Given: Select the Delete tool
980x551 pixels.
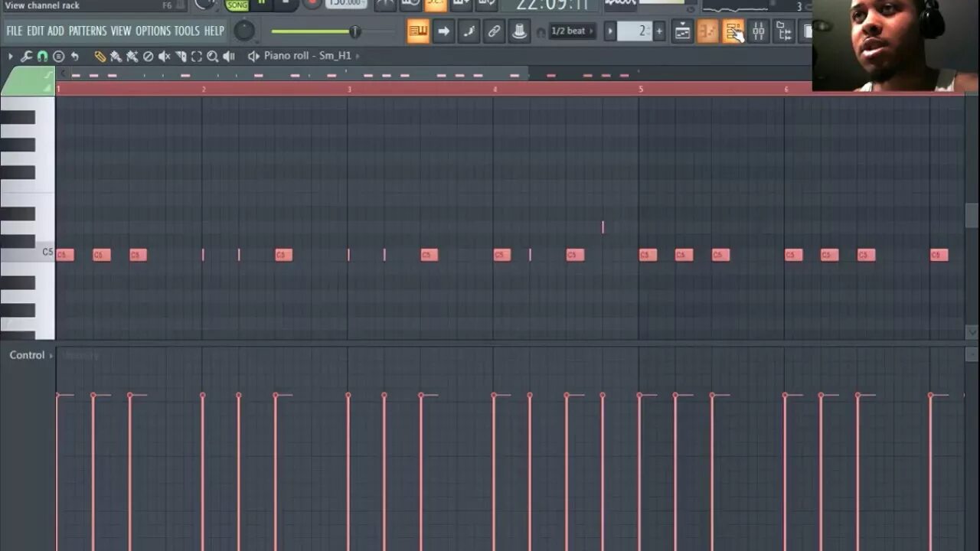Looking at the screenshot, I should (x=148, y=56).
